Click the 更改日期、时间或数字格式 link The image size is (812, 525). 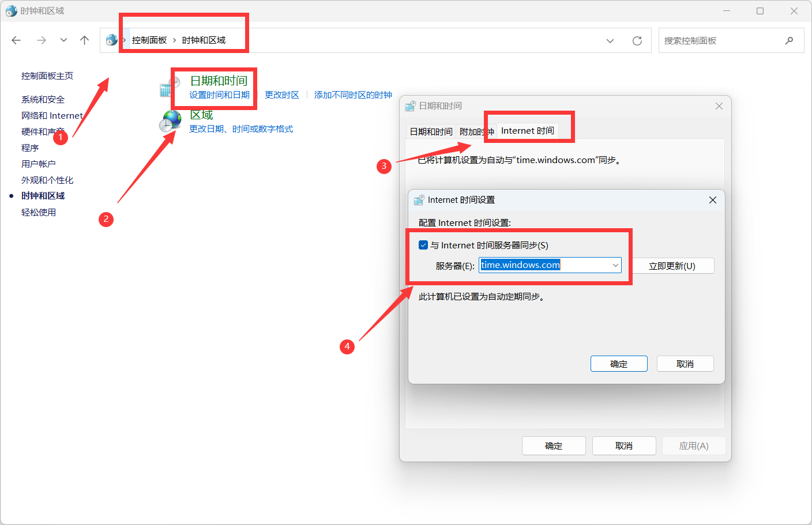[x=241, y=129]
